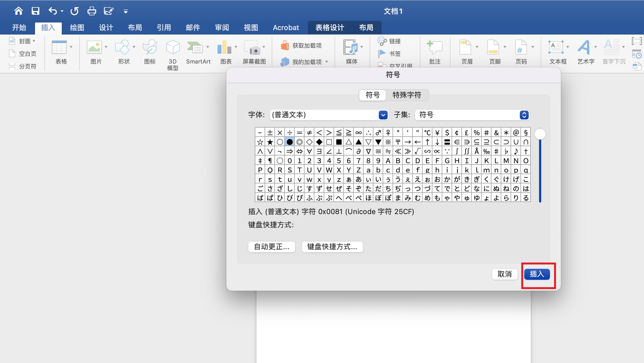Switch to the 特殊字符 tab
The image size is (644, 363).
coord(407,95)
